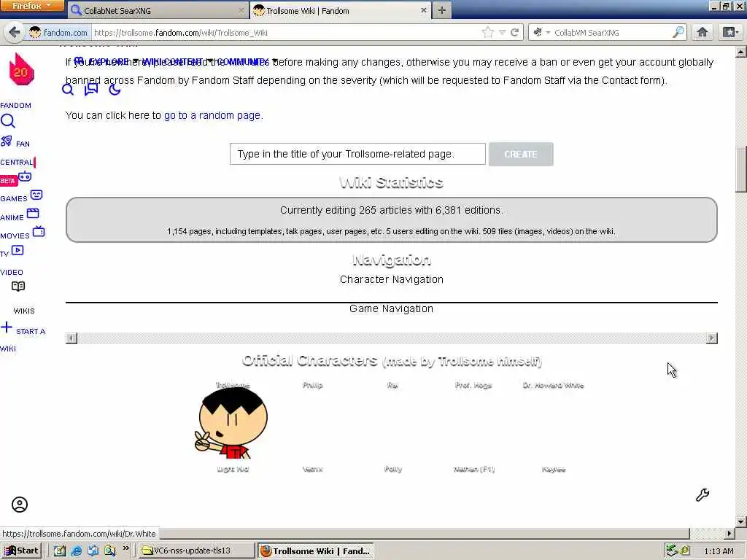Open the orange Firefox application menu

(x=32, y=6)
